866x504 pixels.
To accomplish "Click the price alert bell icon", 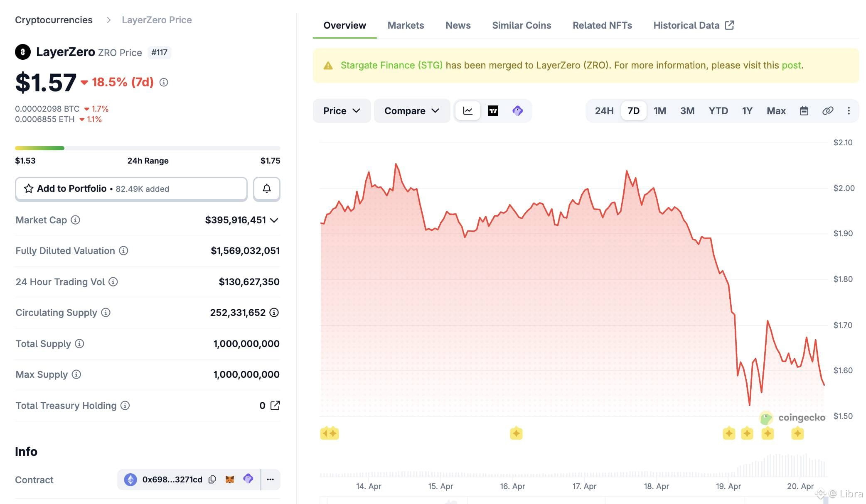I will tap(267, 189).
